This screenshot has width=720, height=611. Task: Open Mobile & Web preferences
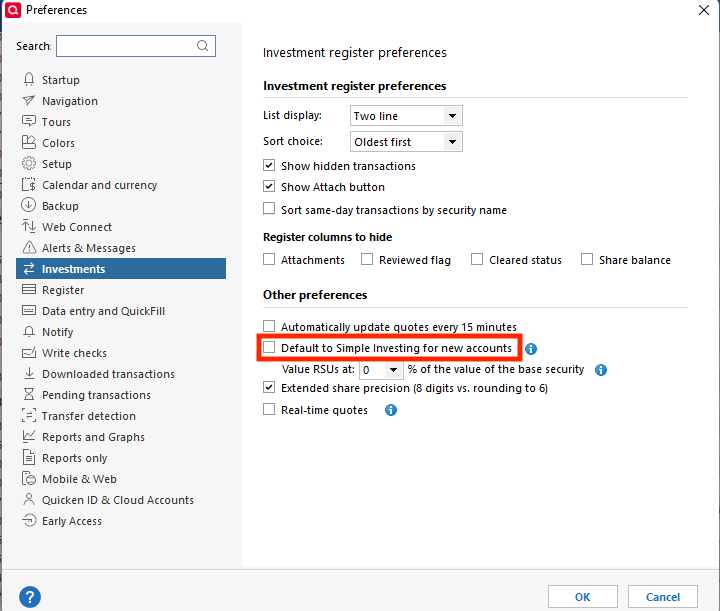click(x=121, y=479)
